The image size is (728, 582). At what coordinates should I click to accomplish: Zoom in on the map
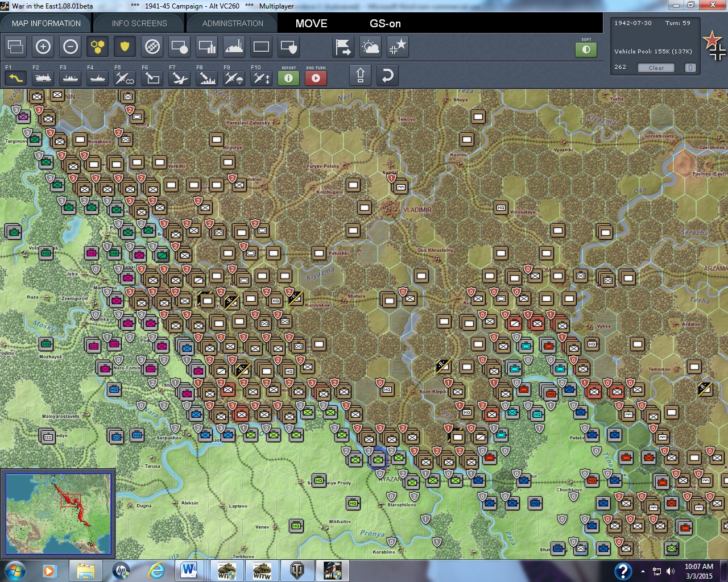(x=43, y=47)
